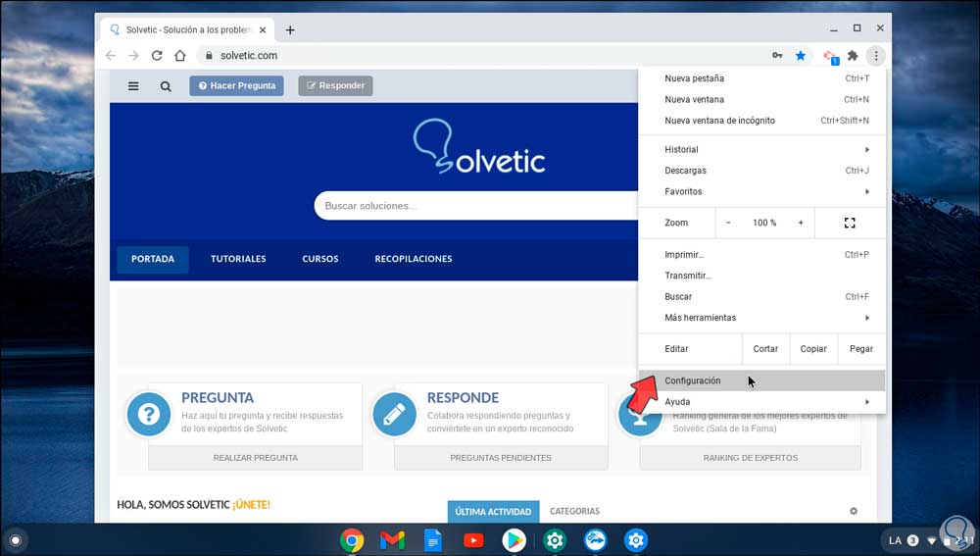The width and height of the screenshot is (980, 556).
Task: Click the extension icon with badge
Action: coord(831,57)
